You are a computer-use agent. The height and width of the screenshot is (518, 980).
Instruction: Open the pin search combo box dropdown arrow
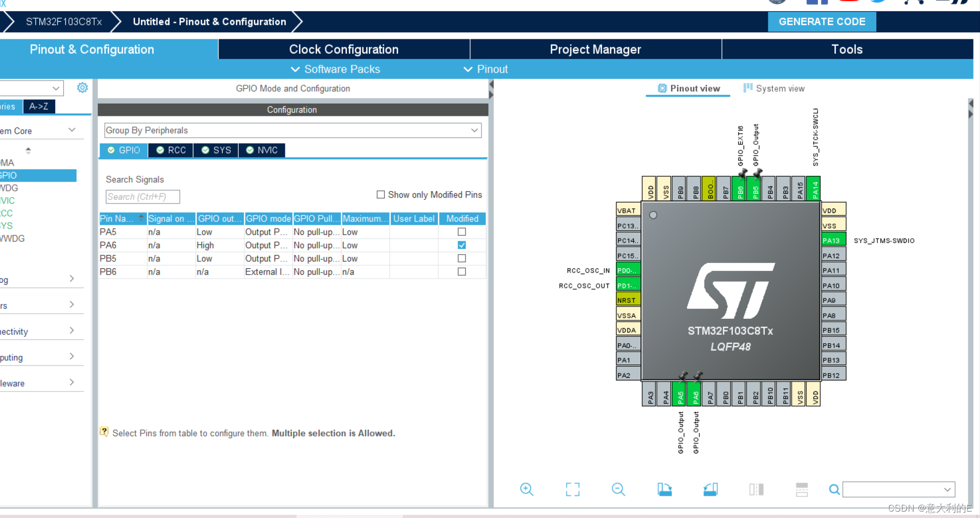click(948, 489)
